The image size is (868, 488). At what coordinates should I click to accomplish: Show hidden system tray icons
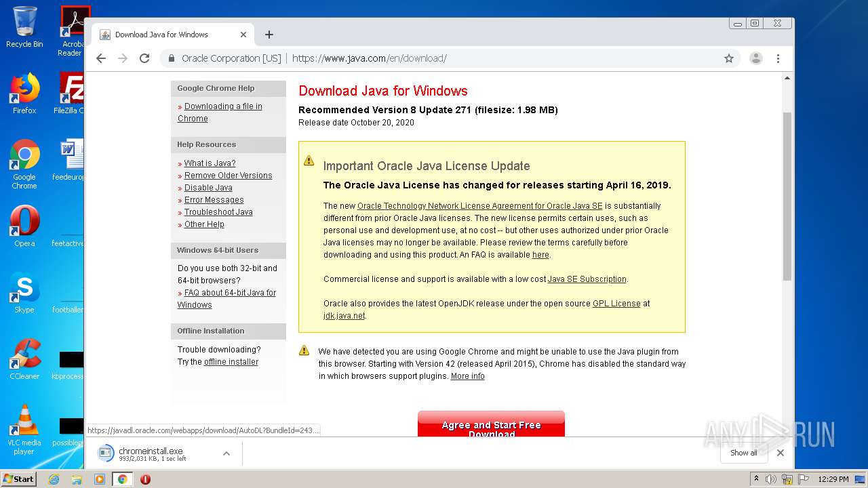click(x=757, y=479)
